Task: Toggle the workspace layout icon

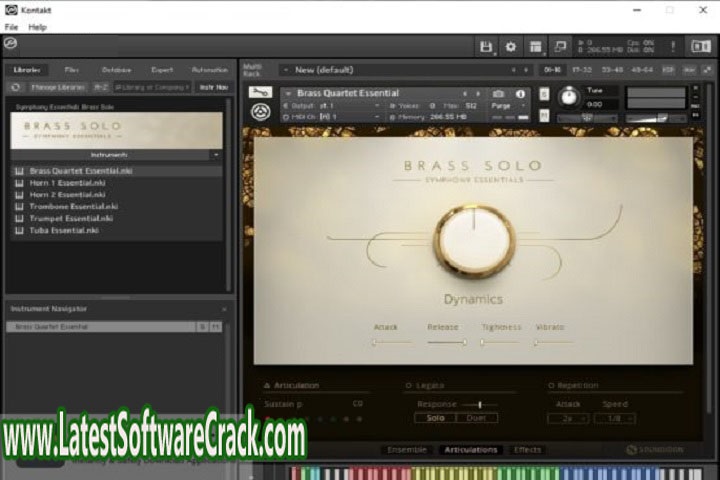Action: [535, 46]
